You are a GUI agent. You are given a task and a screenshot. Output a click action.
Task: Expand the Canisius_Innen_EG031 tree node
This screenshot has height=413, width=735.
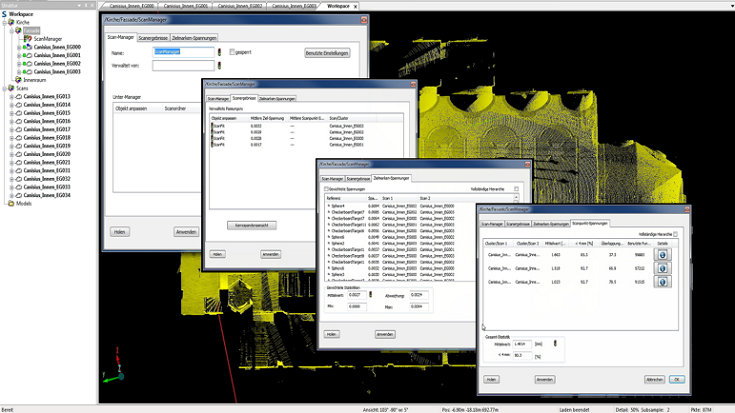pos(12,170)
